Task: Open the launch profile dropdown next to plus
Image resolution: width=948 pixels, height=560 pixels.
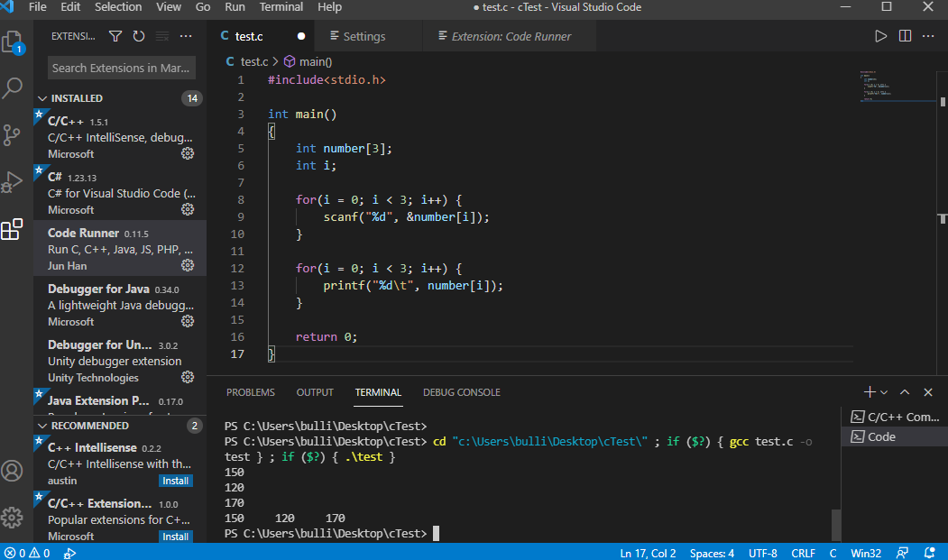Action: 884,392
